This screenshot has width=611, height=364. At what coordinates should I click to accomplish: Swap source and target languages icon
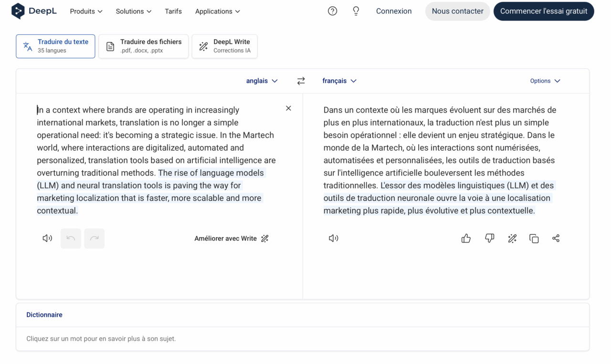[301, 81]
